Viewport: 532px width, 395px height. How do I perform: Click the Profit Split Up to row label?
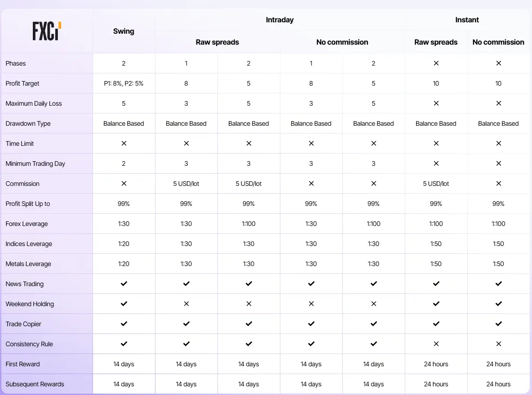pyautogui.click(x=28, y=204)
